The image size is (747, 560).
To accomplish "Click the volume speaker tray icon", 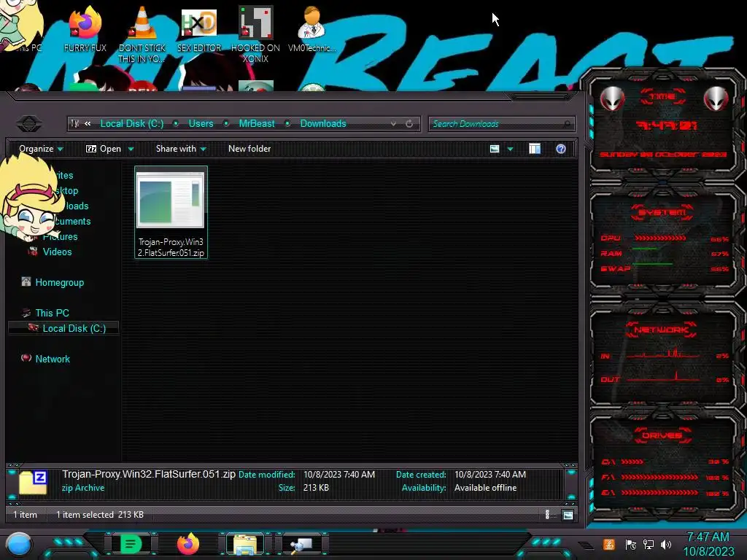I will (x=666, y=545).
